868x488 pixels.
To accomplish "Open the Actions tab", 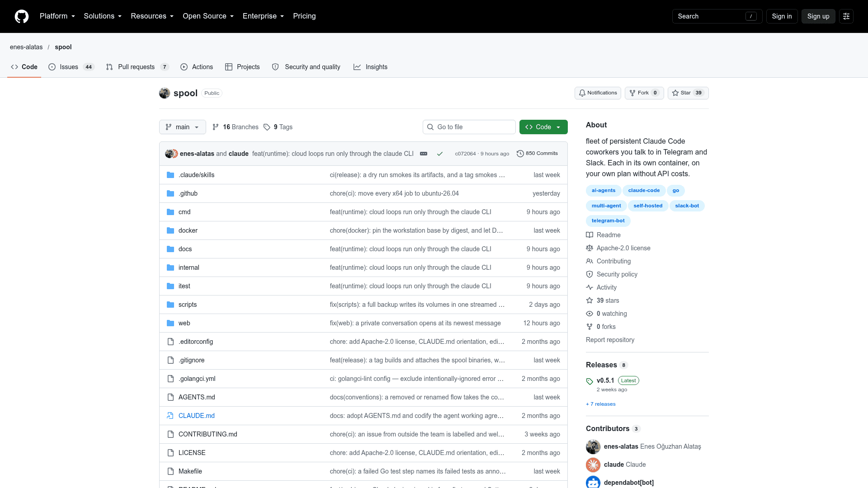I will tap(197, 67).
